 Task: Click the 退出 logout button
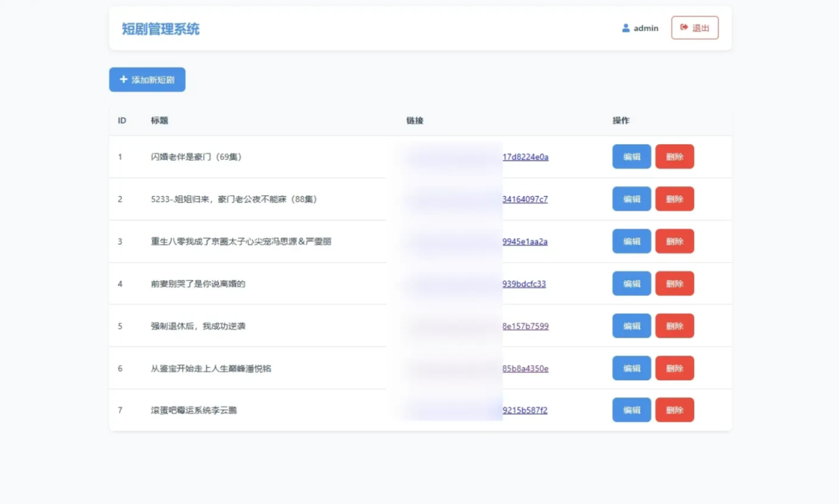[695, 28]
